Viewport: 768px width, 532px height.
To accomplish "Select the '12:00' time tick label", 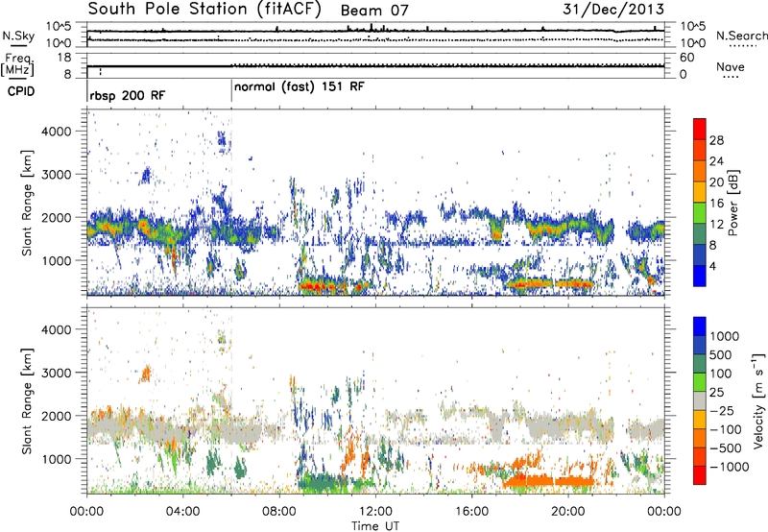I will pos(375,512).
